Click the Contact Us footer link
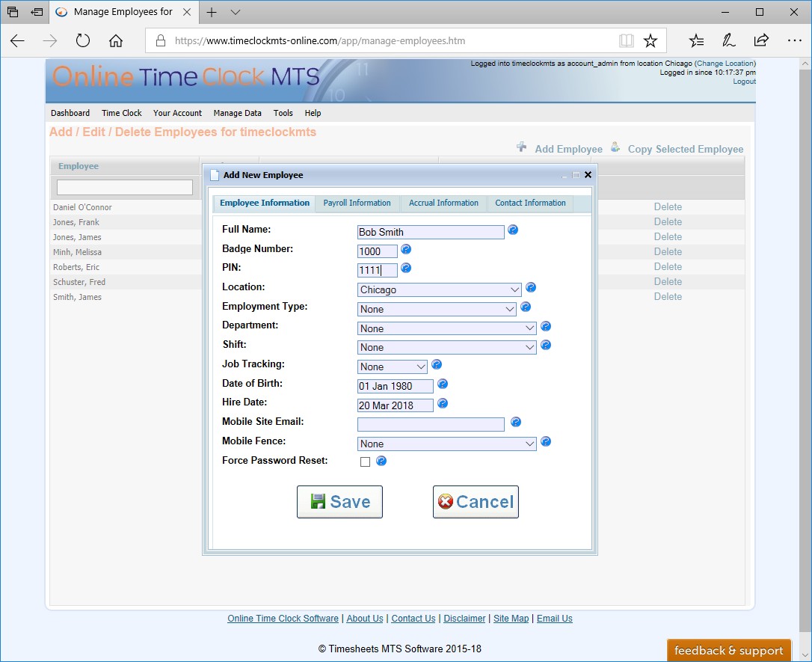 (413, 619)
